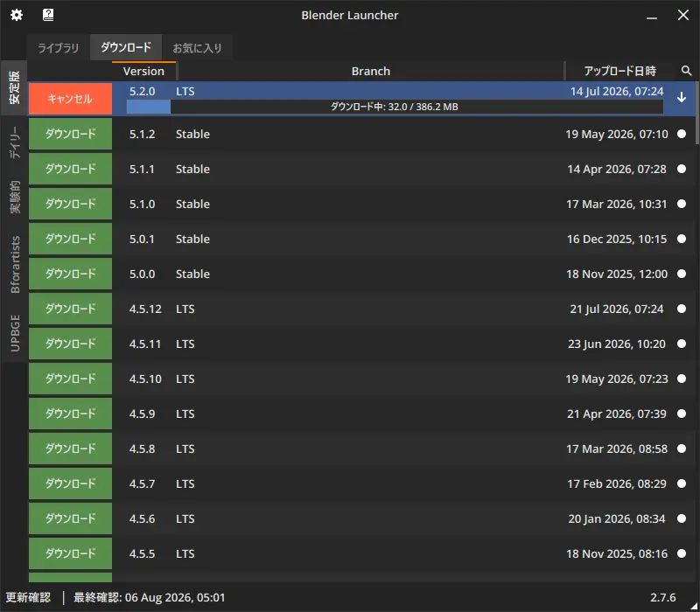The height and width of the screenshot is (612, 700).
Task: Click the white dot for 5.0.1 row
Action: (682, 239)
